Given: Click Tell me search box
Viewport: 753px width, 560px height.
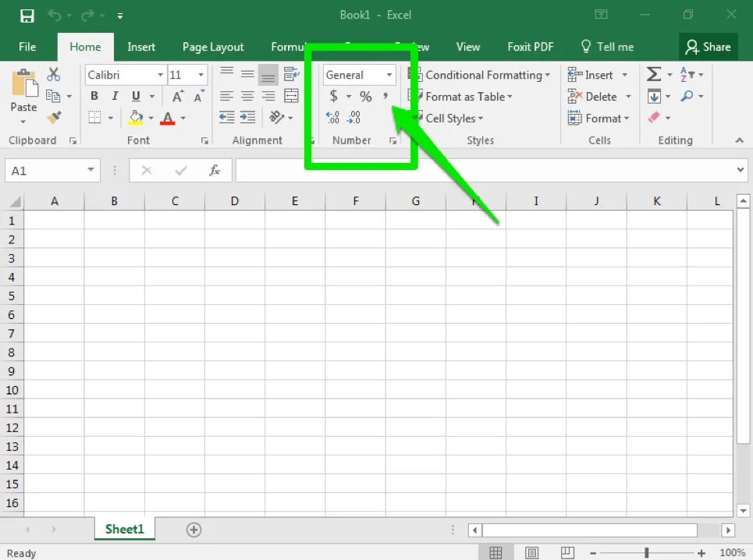Looking at the screenshot, I should [608, 47].
